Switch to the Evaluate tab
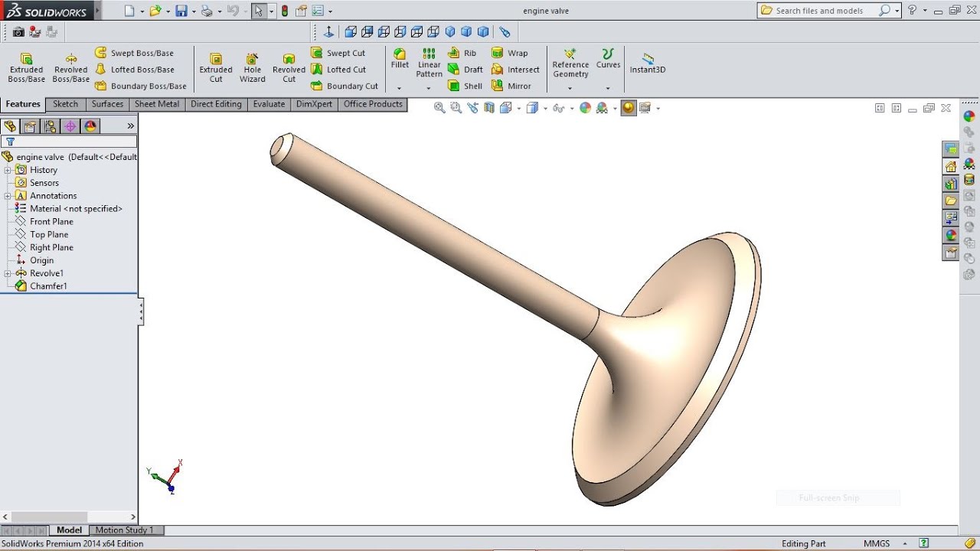This screenshot has width=980, height=551. (269, 104)
